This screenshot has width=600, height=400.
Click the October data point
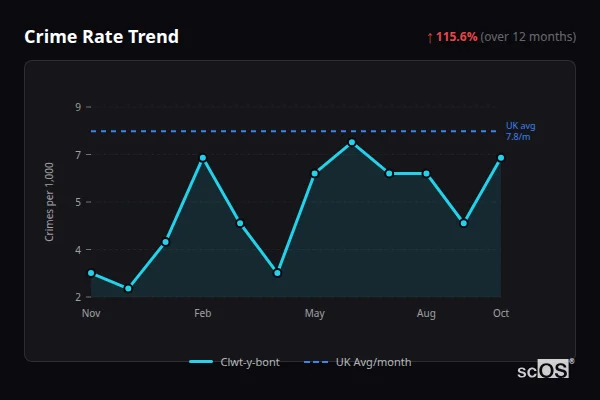tap(501, 158)
